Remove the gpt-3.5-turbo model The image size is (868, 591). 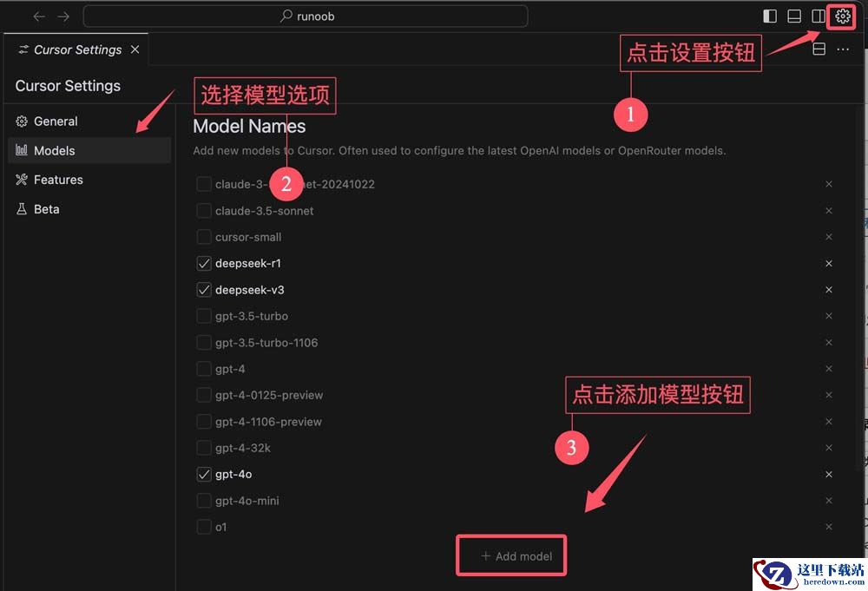click(829, 316)
